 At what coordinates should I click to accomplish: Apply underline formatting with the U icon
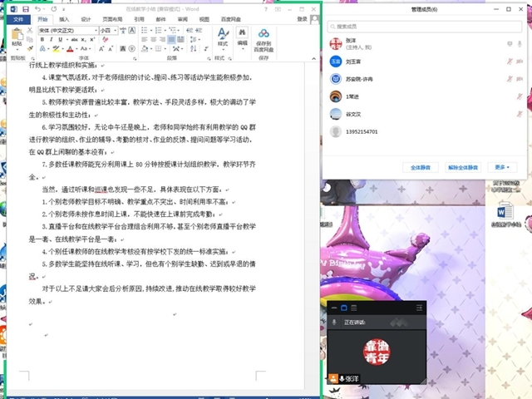click(60, 39)
